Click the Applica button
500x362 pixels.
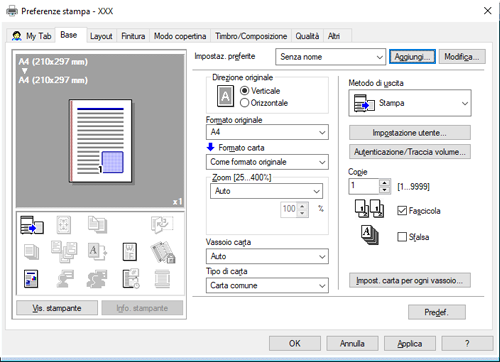point(410,343)
